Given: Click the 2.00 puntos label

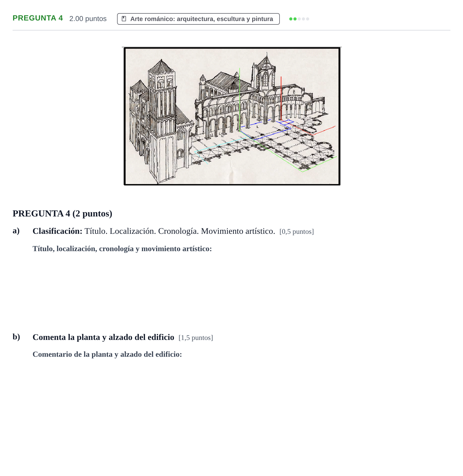Looking at the screenshot, I should point(88,19).
